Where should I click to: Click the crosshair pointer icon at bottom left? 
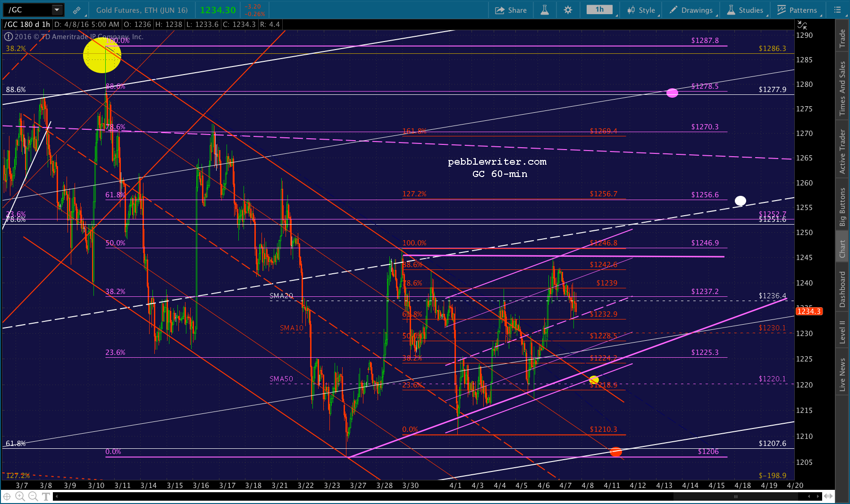pos(7,496)
